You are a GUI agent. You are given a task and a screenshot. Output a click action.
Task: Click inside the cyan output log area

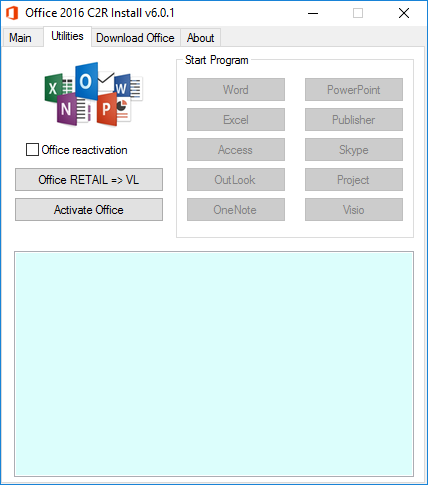[x=214, y=364]
